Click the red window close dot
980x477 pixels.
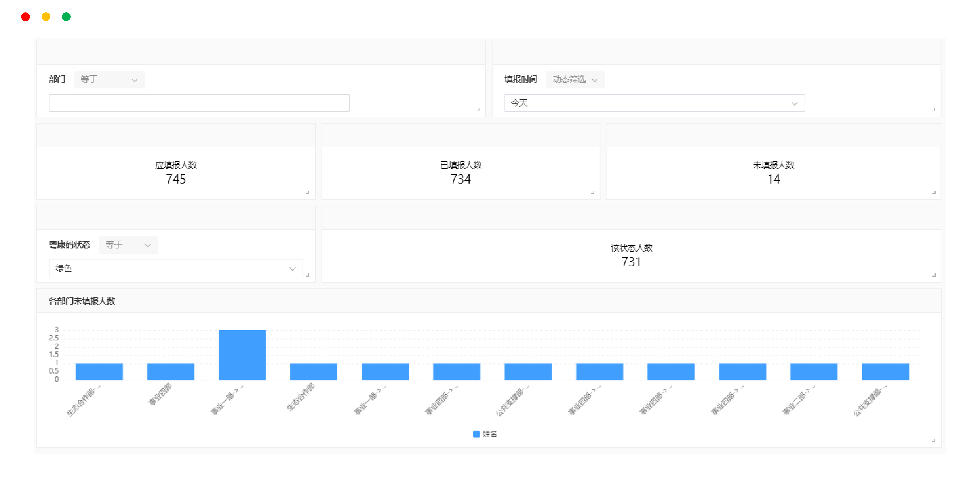click(x=26, y=17)
